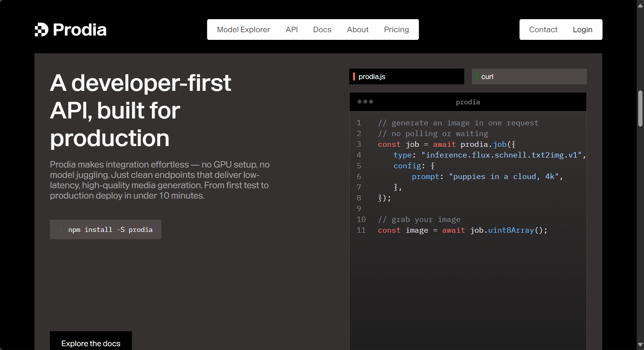This screenshot has width=644, height=350.
Task: Click the 'const image = await job.uint8Array();' line
Action: (x=463, y=230)
